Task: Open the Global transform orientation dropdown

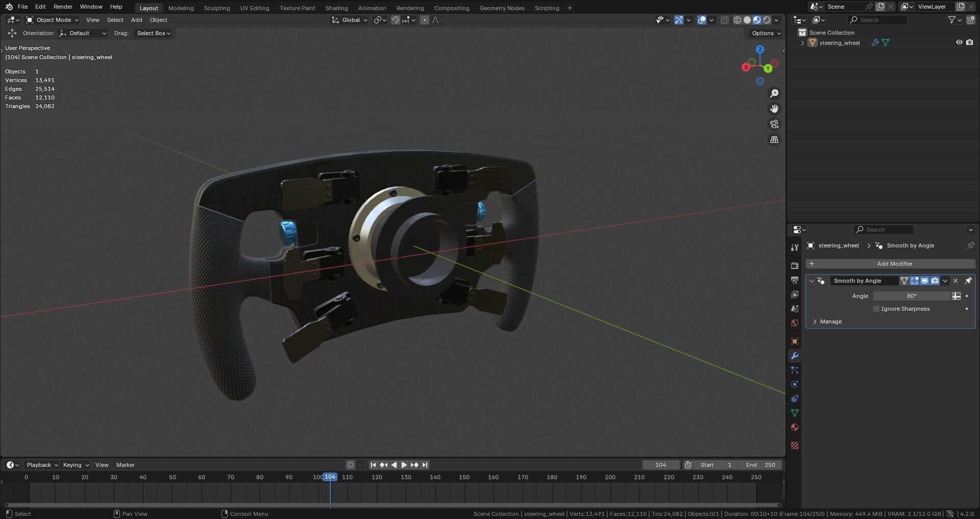Action: point(350,20)
